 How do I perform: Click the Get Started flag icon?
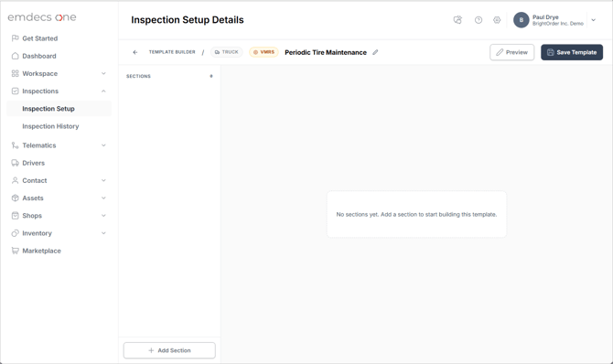pyautogui.click(x=16, y=38)
